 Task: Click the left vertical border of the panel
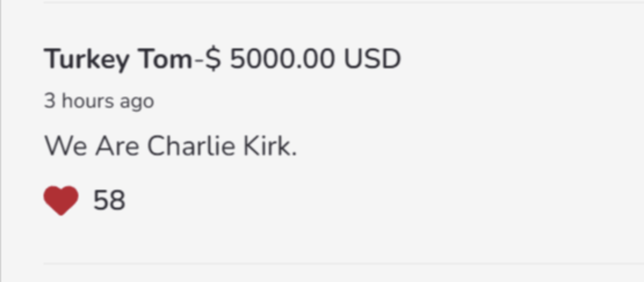pos(1,141)
